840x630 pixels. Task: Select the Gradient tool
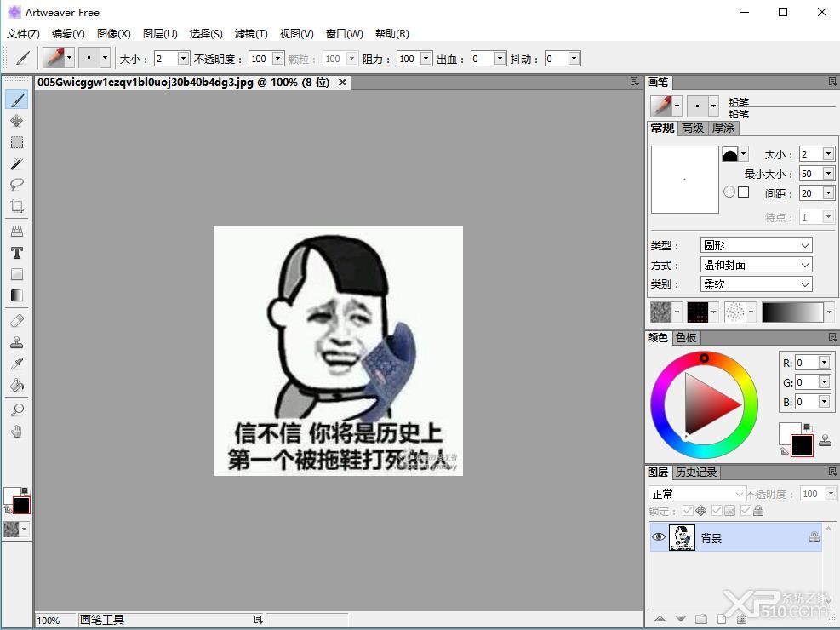pyautogui.click(x=17, y=295)
